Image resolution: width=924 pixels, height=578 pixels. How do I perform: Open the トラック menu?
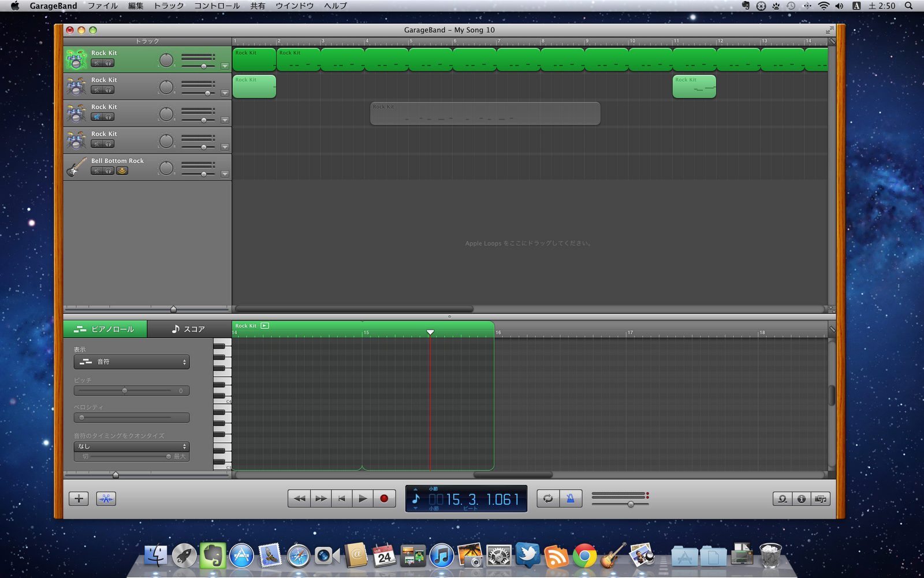pos(169,6)
